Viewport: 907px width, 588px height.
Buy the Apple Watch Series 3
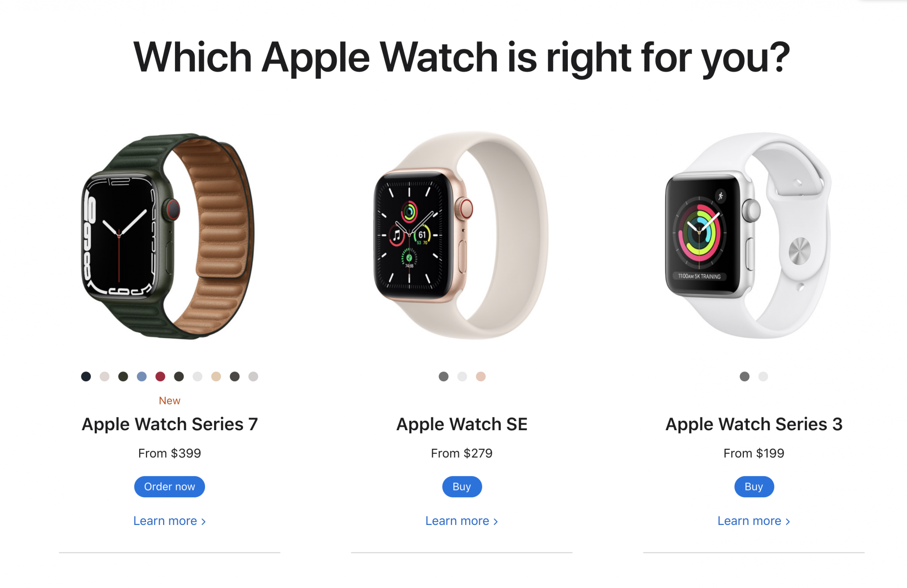[x=754, y=486]
